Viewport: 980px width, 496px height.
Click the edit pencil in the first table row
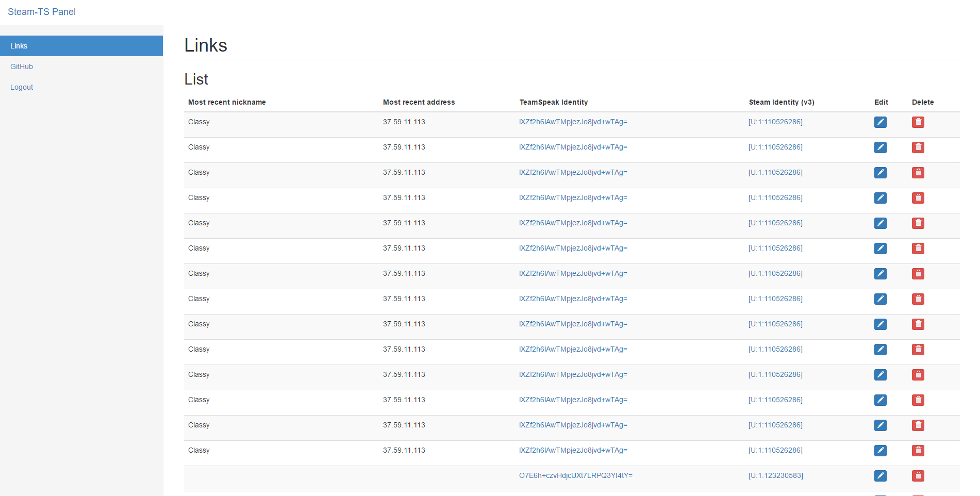tap(881, 122)
